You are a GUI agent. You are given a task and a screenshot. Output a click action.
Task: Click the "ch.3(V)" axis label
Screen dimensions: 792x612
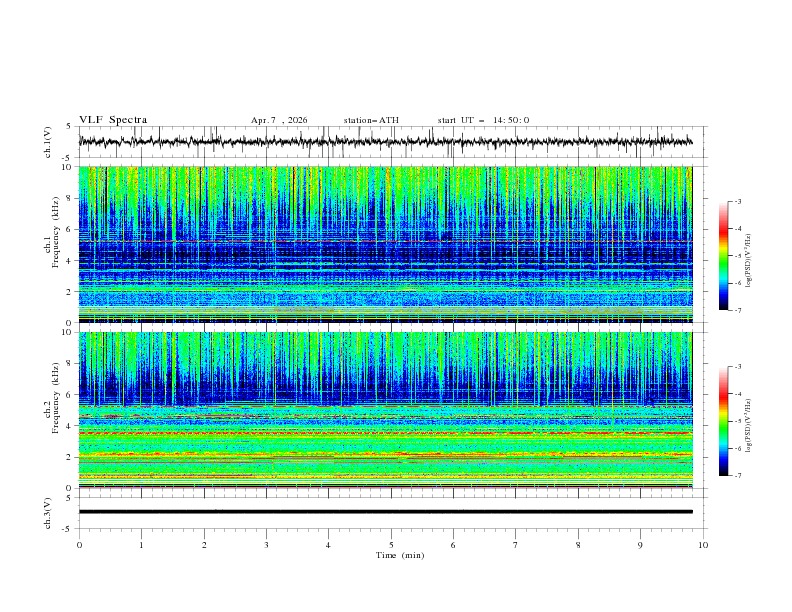[x=48, y=513]
